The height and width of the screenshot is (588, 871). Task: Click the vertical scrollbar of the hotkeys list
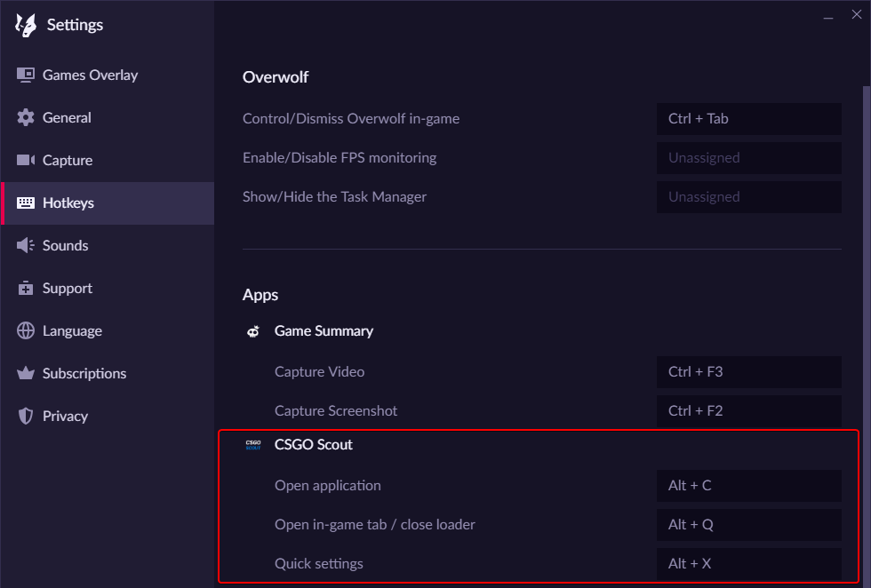tap(867, 336)
